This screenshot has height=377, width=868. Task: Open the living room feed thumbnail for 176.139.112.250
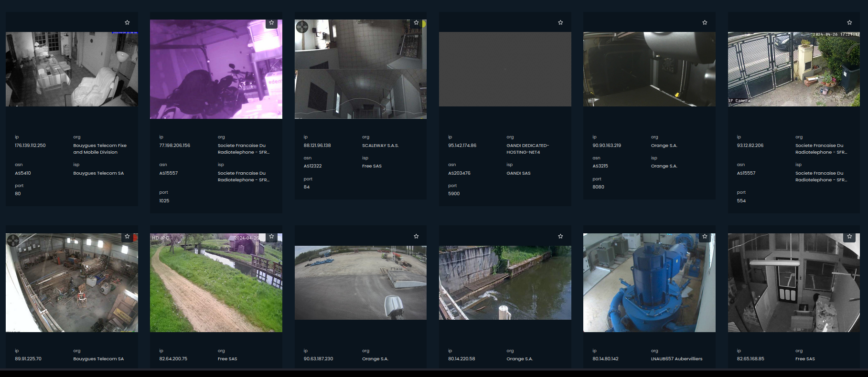pos(72,69)
